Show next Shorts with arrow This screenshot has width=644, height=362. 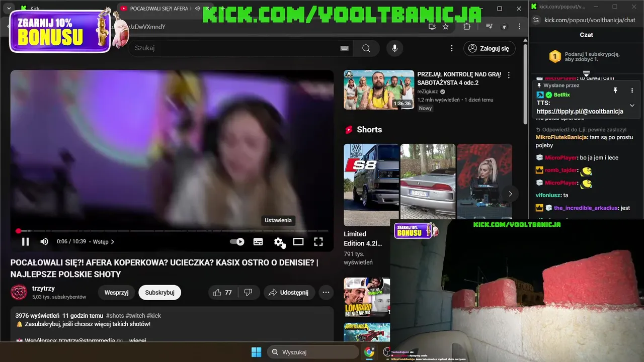(x=510, y=194)
